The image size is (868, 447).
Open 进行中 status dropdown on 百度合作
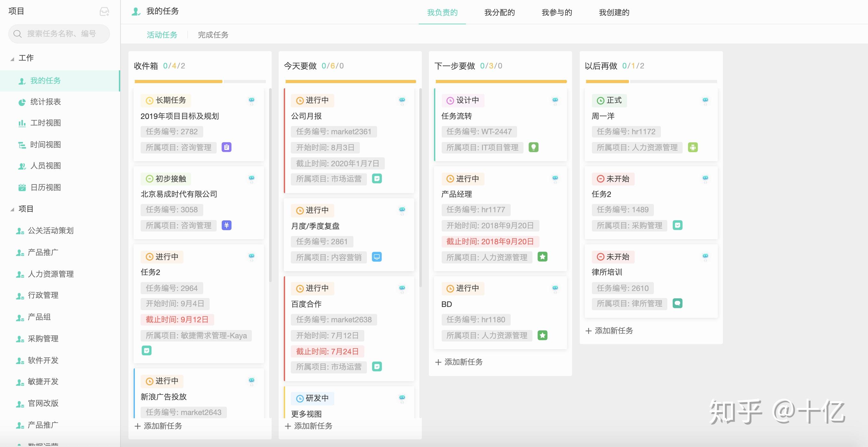click(312, 288)
